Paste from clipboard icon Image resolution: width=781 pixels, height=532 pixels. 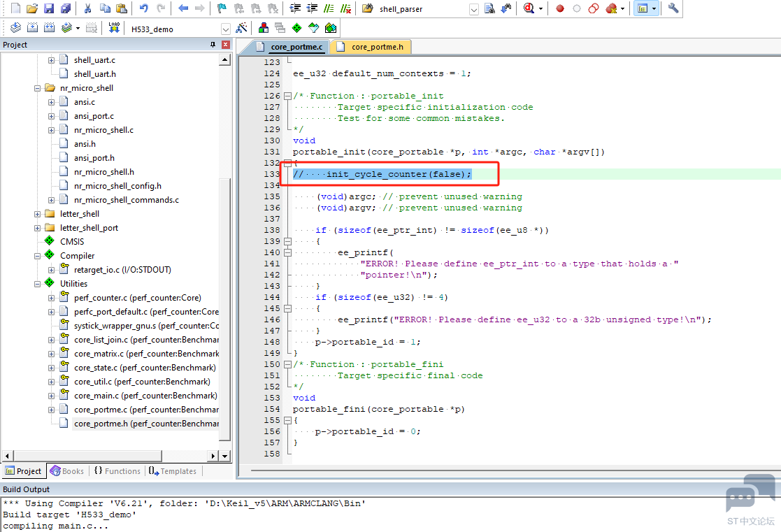121,8
